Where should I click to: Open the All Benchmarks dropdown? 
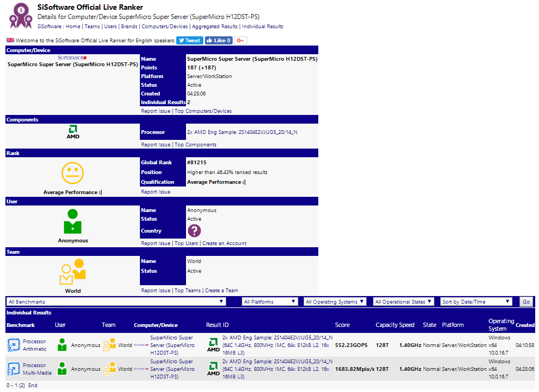click(x=116, y=301)
